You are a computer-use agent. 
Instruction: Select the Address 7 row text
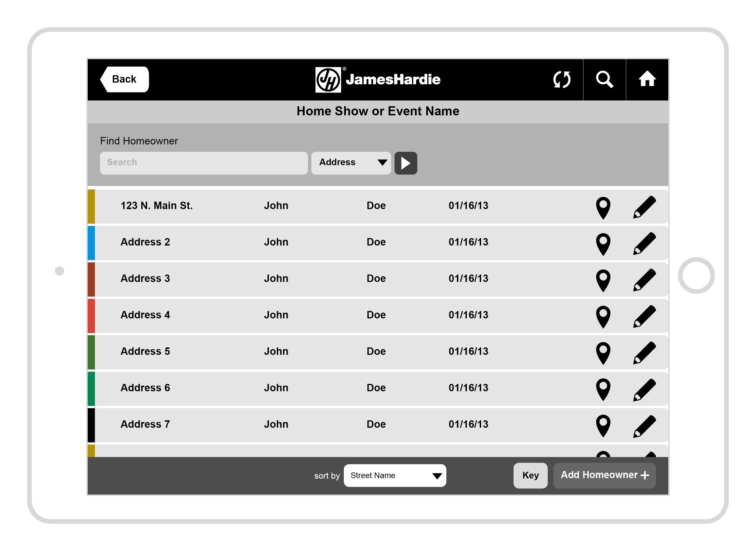[145, 424]
